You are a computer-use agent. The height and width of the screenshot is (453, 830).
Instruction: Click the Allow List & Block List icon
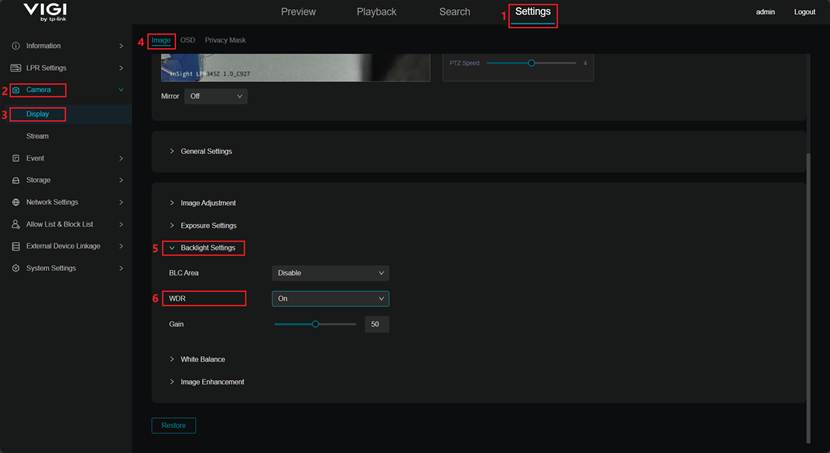pyautogui.click(x=16, y=224)
